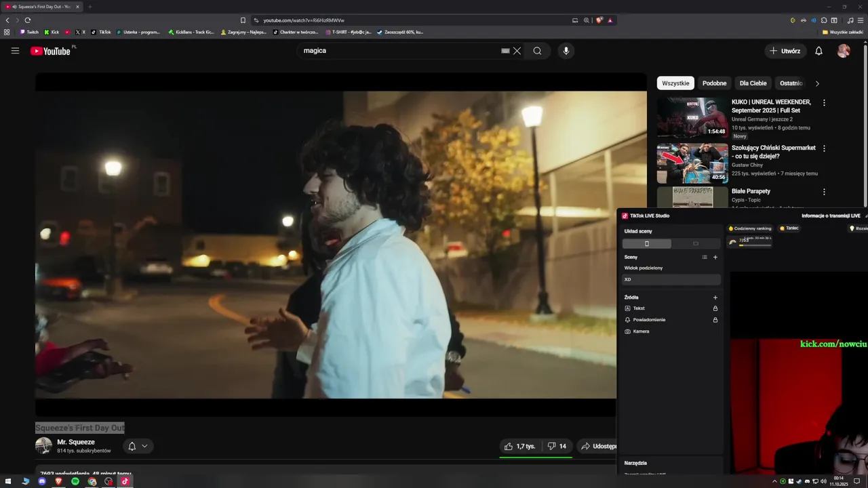This screenshot has width=868, height=488.
Task: Select the Wszystkie filter chip
Action: [x=675, y=83]
